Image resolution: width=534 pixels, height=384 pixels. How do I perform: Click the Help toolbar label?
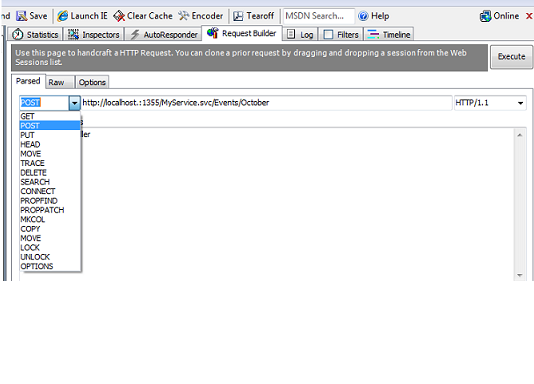click(380, 16)
